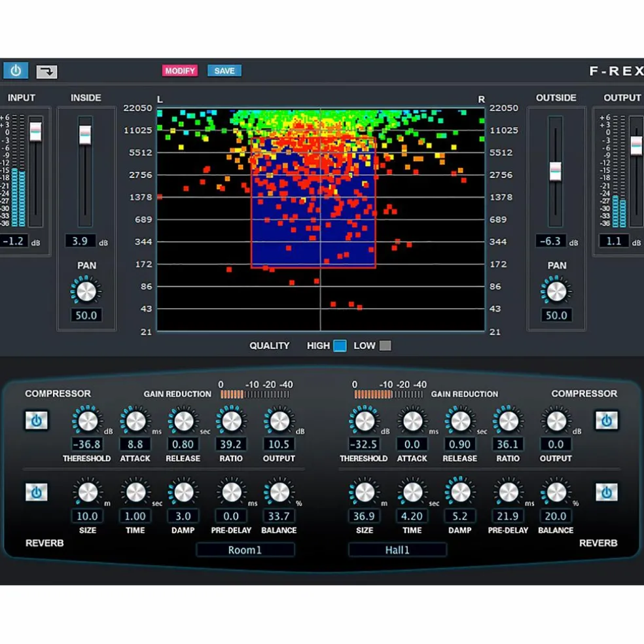Select the right compressor RATIO knob
The height and width of the screenshot is (644, 644).
click(x=509, y=421)
